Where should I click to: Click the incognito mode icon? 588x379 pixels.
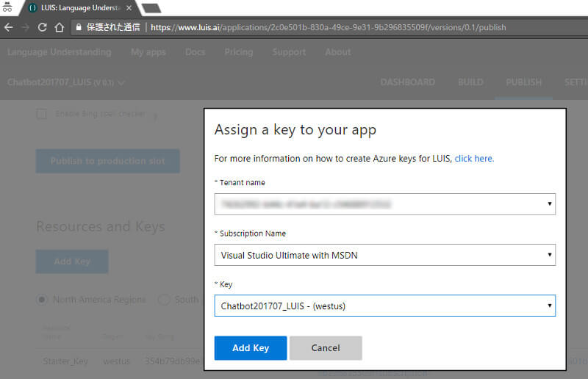7,7
